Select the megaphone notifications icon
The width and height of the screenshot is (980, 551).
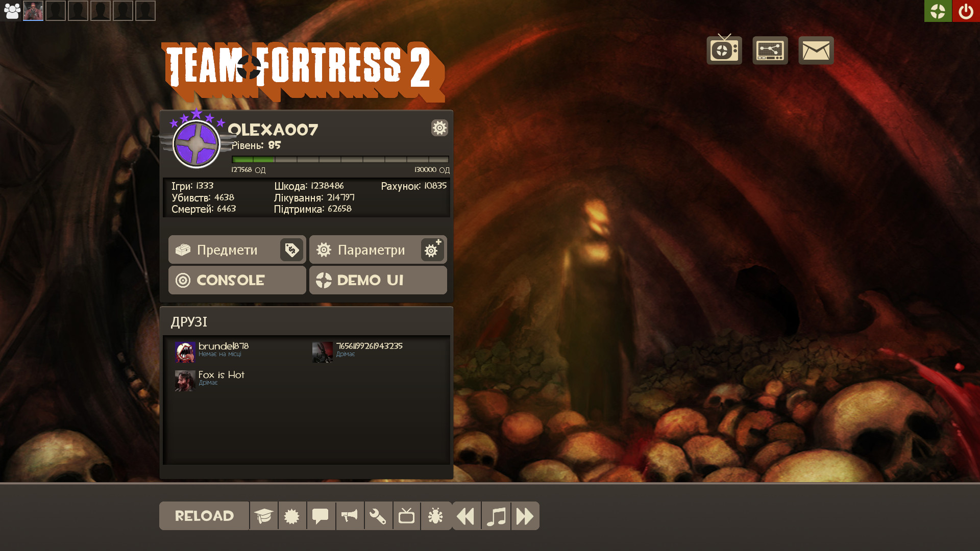point(349,516)
